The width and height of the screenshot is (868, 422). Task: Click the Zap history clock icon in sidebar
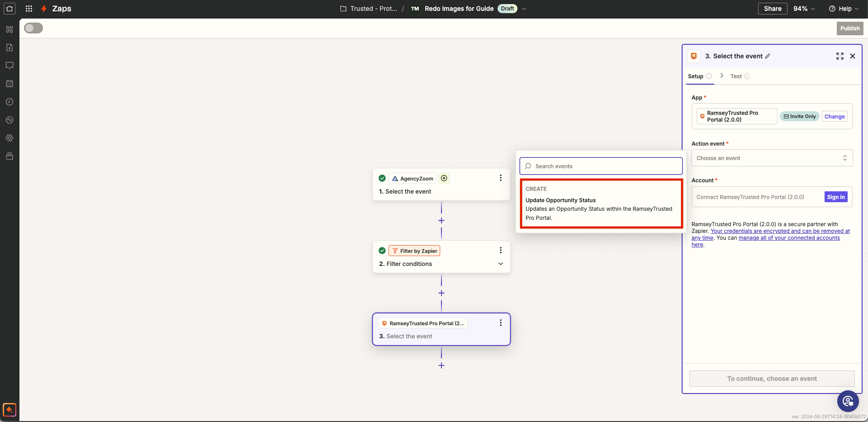pos(9,102)
